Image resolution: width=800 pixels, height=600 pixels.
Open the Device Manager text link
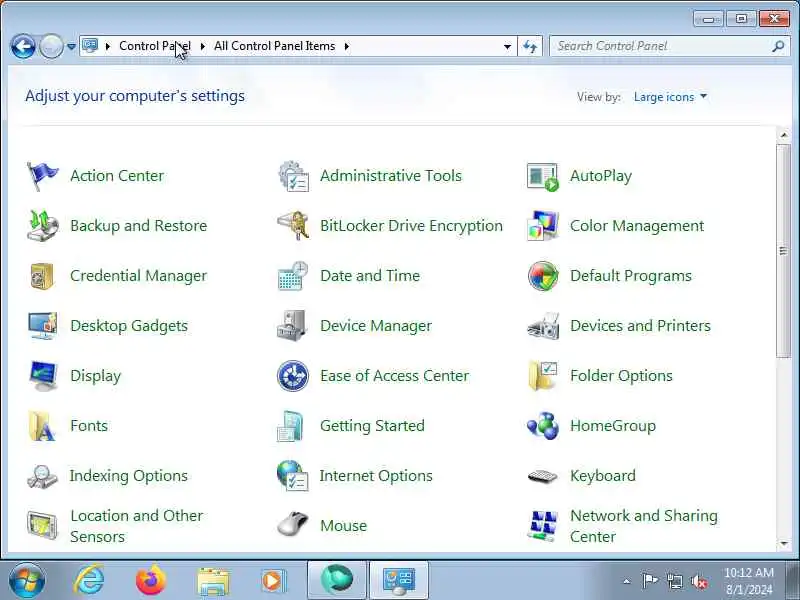376,326
